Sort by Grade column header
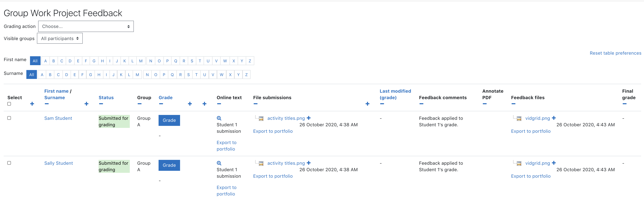Image resolution: width=644 pixels, height=206 pixels. [x=165, y=98]
